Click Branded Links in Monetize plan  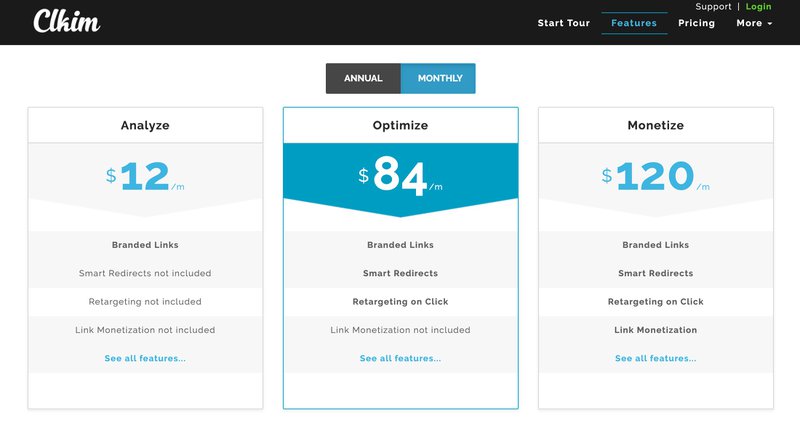coord(655,245)
